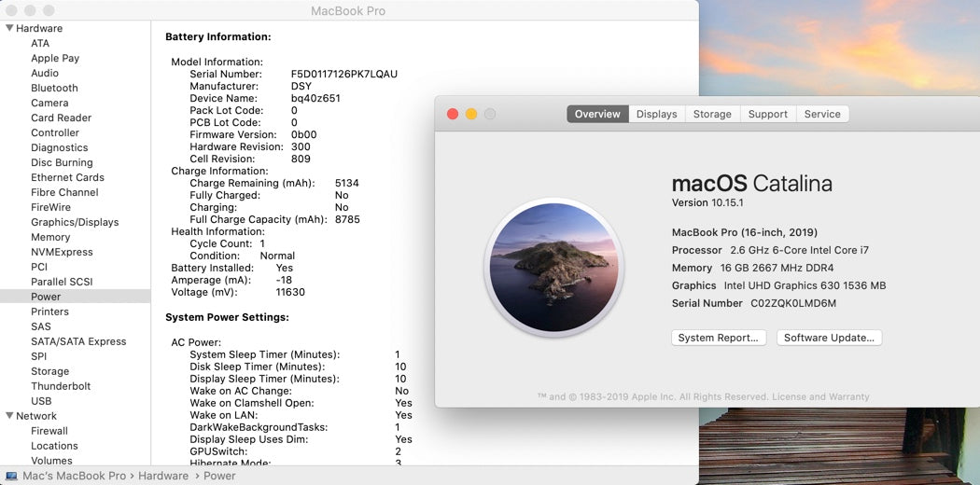The height and width of the screenshot is (485, 980).
Task: Click the Device Name value bq40z651
Action: pyautogui.click(x=315, y=98)
